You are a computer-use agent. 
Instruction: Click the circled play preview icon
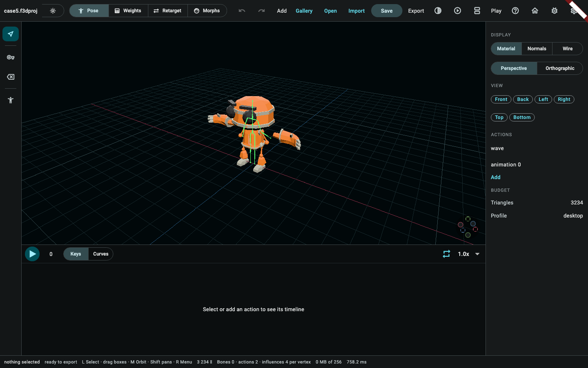click(457, 11)
